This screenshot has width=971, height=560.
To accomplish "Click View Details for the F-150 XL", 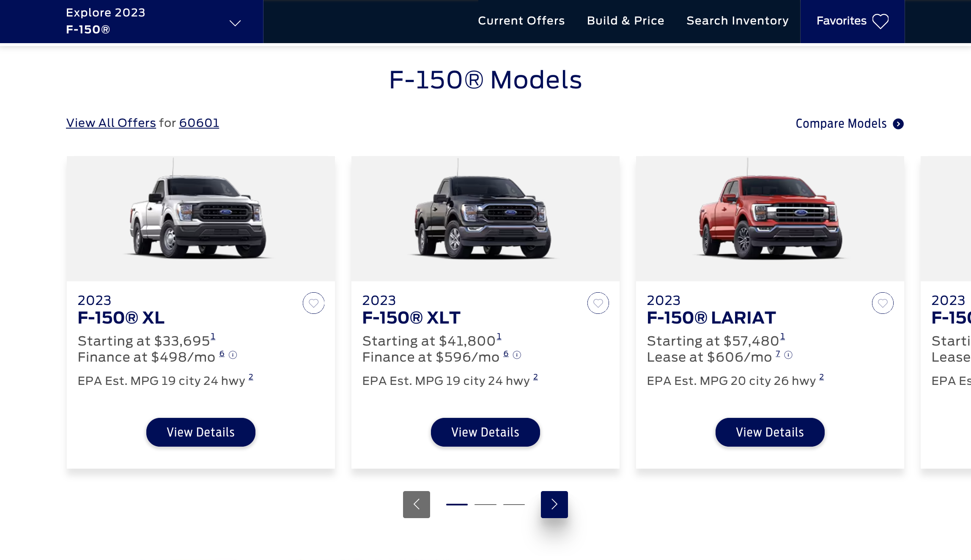I will [x=200, y=432].
